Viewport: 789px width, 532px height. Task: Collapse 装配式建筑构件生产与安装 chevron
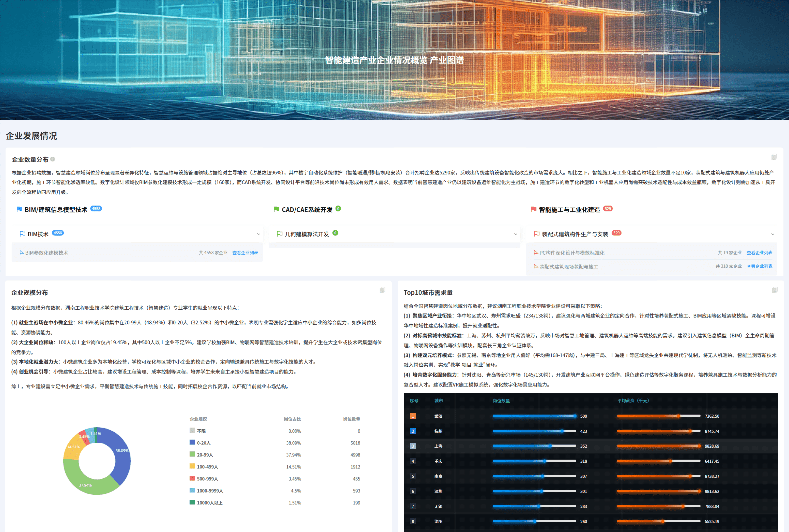point(772,234)
